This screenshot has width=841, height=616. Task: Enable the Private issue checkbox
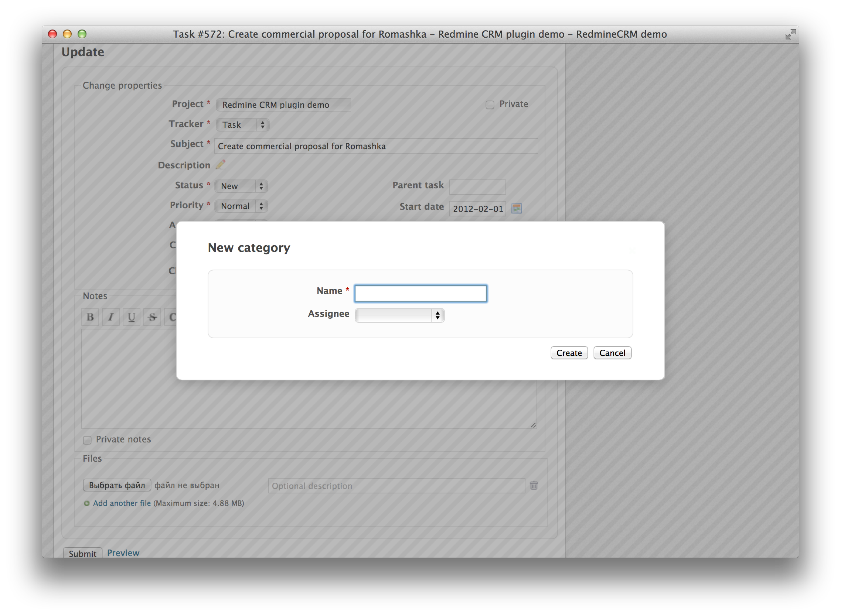tap(490, 105)
